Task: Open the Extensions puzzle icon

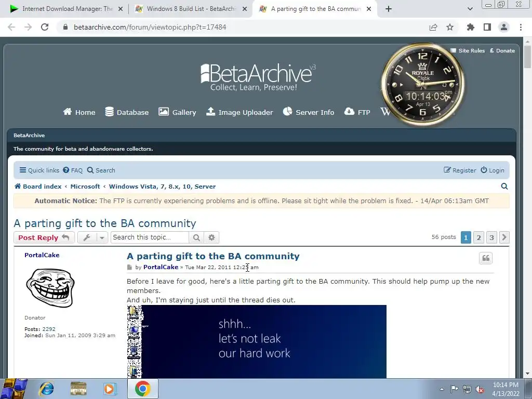Action: [x=471, y=27]
